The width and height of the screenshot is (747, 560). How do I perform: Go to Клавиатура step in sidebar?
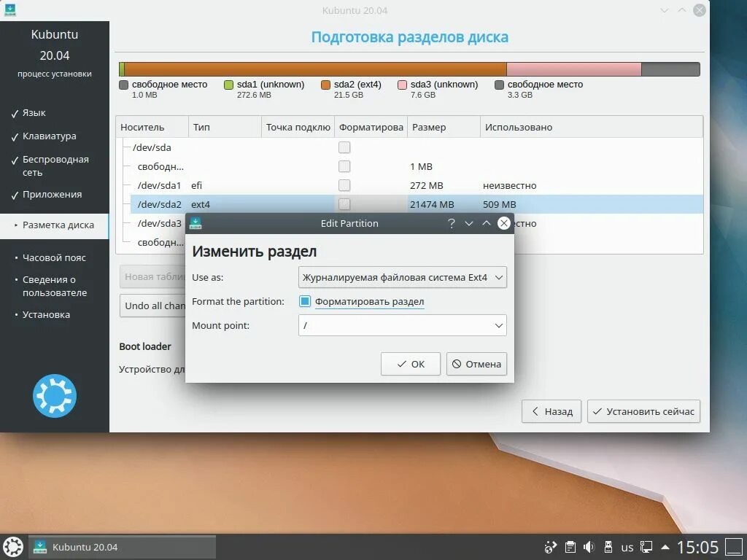tap(49, 136)
